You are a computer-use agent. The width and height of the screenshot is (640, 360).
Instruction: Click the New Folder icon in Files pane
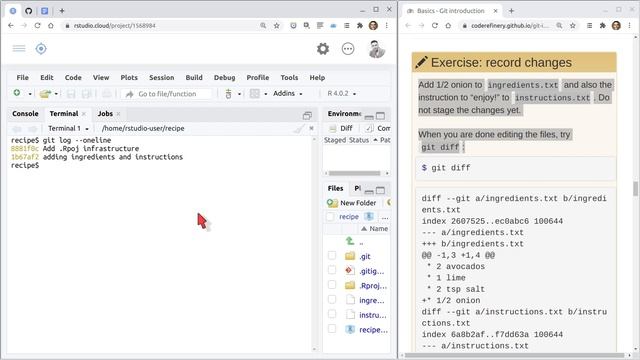[332, 203]
